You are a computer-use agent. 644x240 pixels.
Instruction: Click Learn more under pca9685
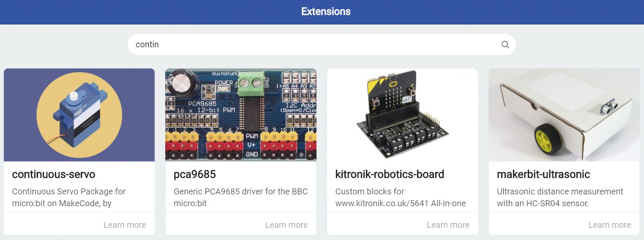click(x=287, y=225)
